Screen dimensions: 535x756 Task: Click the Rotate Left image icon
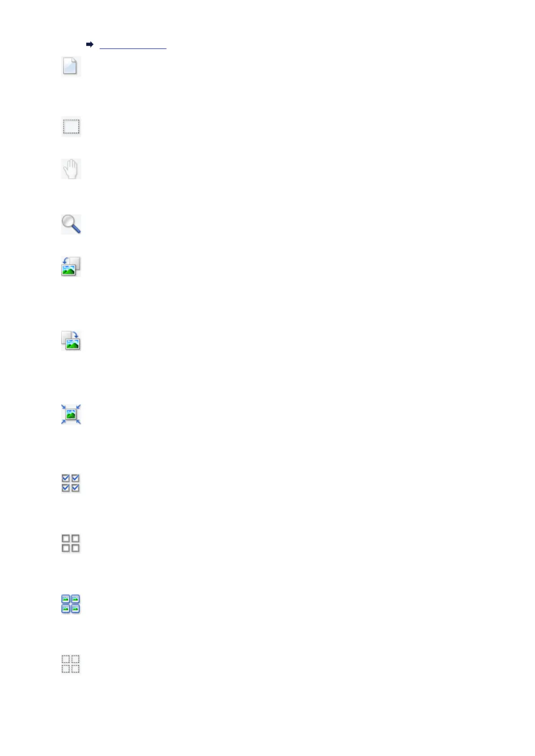point(71,266)
